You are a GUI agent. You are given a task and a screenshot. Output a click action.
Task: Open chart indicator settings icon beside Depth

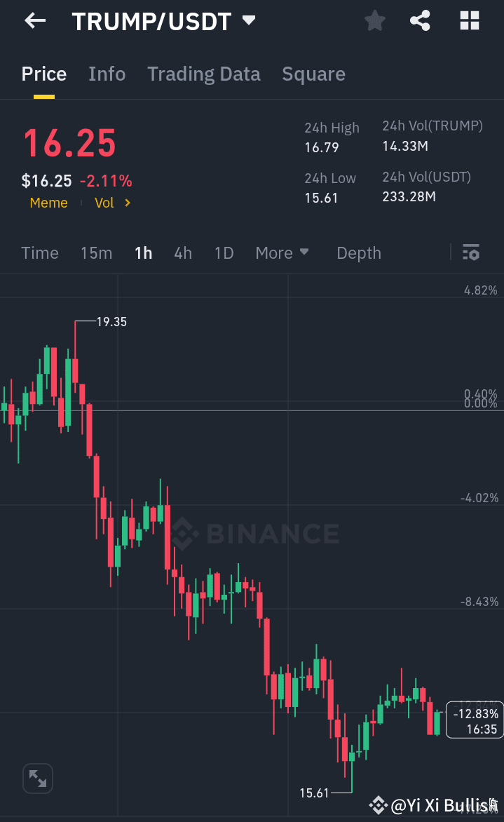click(x=470, y=252)
